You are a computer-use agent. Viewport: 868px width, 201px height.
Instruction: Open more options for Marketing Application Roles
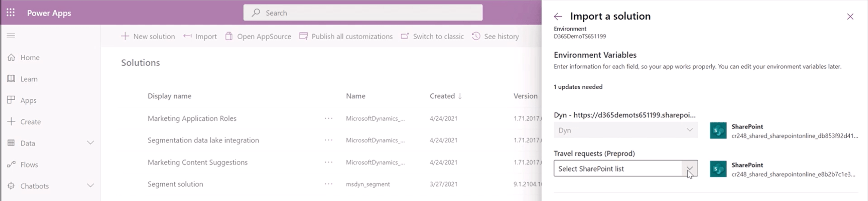328,118
